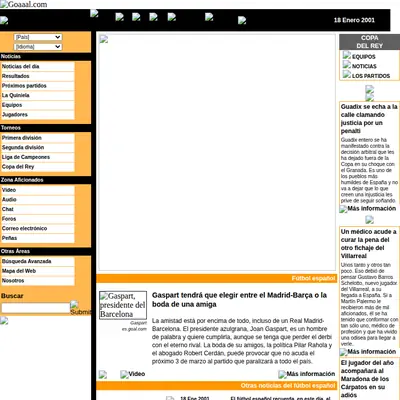Open Liga de Campeones menu entry

(x=37, y=157)
